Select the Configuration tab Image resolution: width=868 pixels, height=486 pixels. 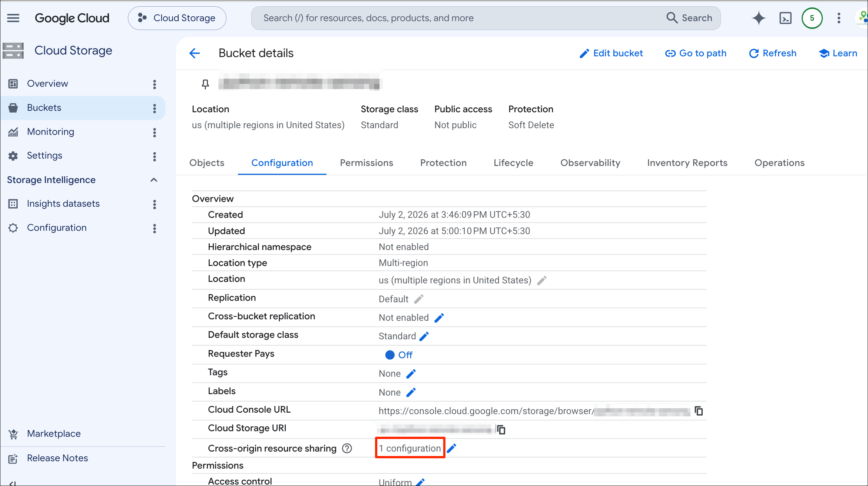click(x=282, y=163)
